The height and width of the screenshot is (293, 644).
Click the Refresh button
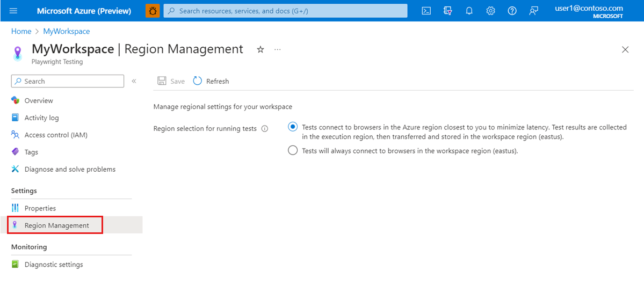[211, 81]
